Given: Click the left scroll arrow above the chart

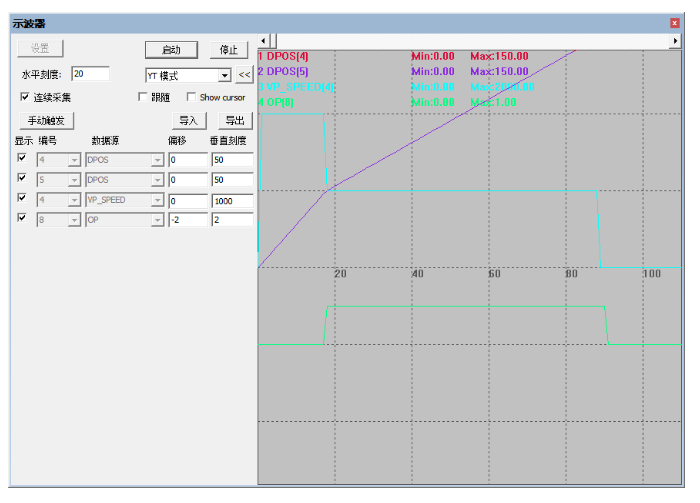Looking at the screenshot, I should pyautogui.click(x=263, y=41).
